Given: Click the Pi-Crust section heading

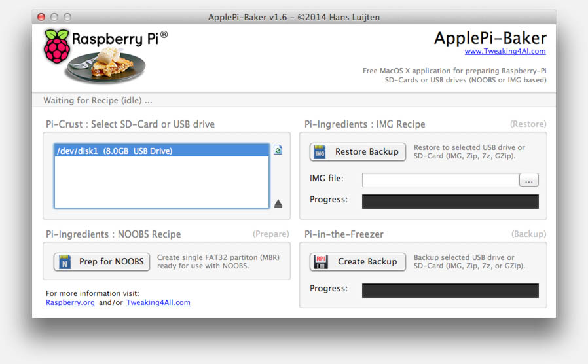Looking at the screenshot, I should tap(130, 124).
